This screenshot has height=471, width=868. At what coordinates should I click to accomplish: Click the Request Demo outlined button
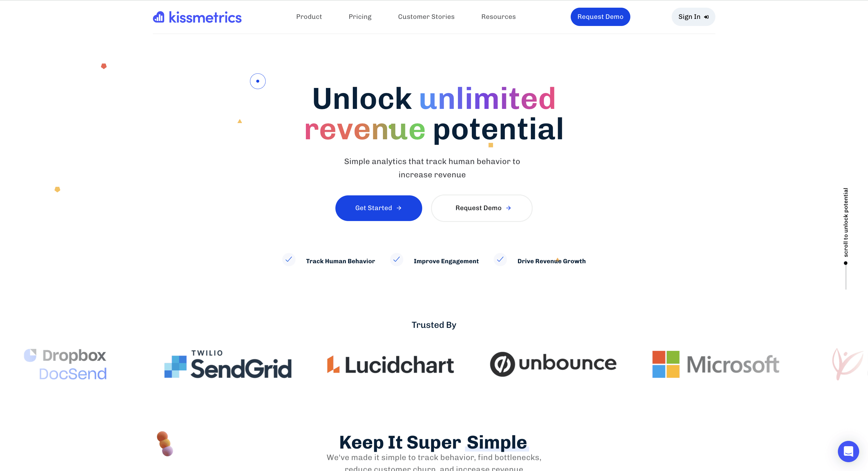tap(482, 208)
